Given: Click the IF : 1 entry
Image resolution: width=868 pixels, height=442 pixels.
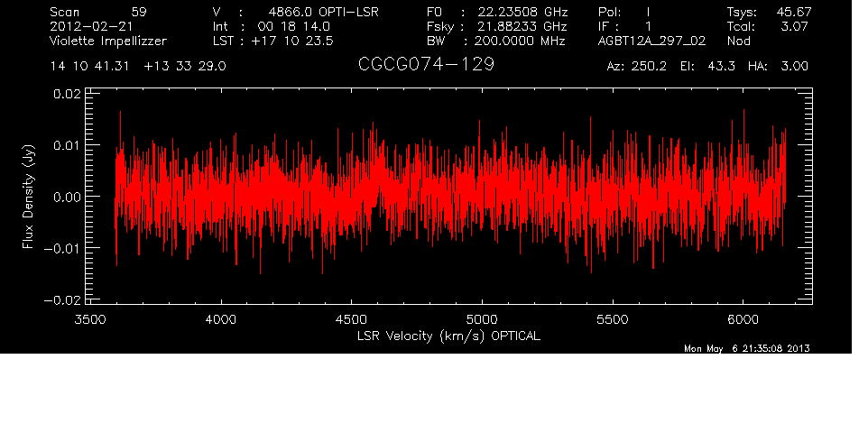Looking at the screenshot, I should pyautogui.click(x=624, y=26).
